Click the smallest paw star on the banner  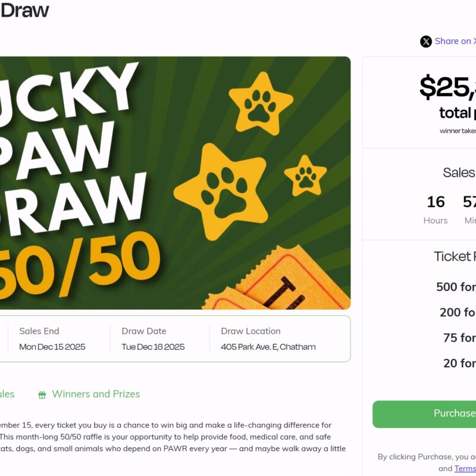305,176
